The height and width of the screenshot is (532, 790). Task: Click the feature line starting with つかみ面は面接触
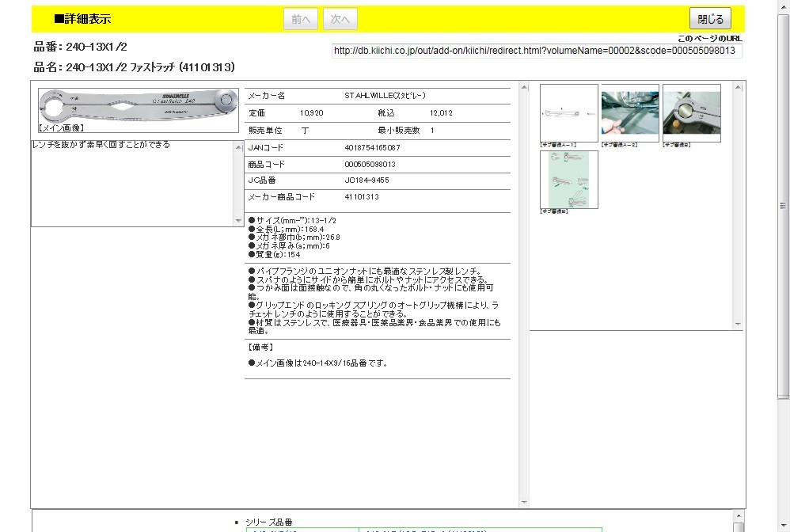(370, 292)
